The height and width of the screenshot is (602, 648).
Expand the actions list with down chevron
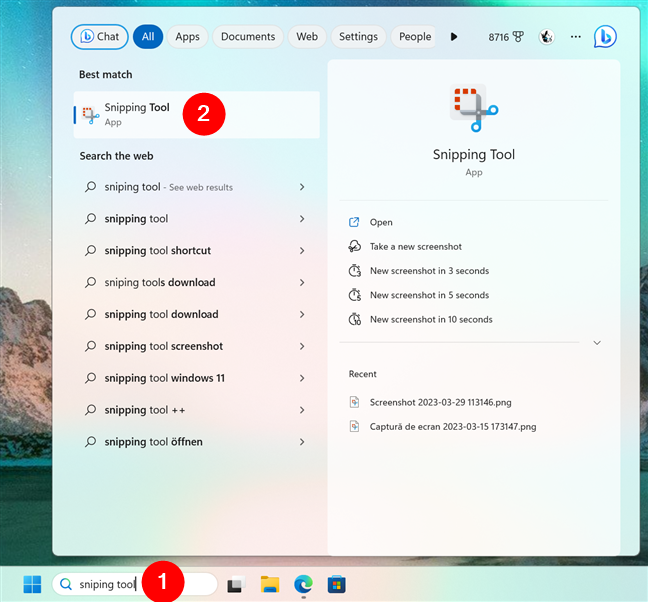point(597,343)
